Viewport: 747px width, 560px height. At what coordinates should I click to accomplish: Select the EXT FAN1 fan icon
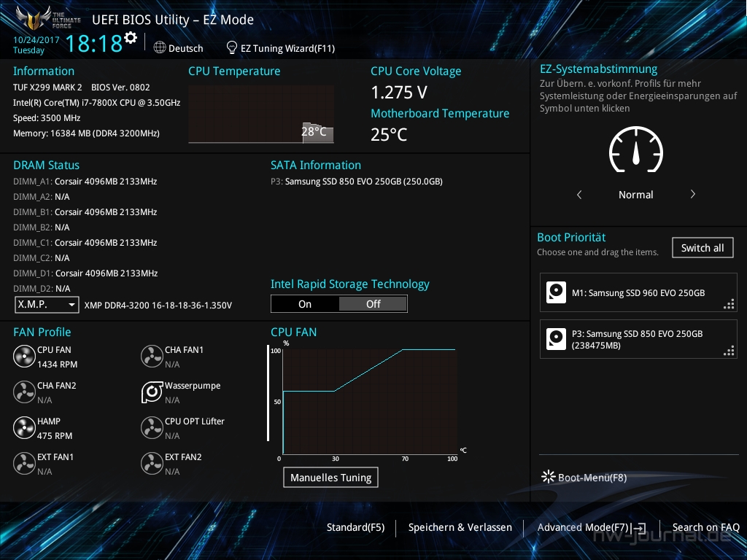point(24,463)
